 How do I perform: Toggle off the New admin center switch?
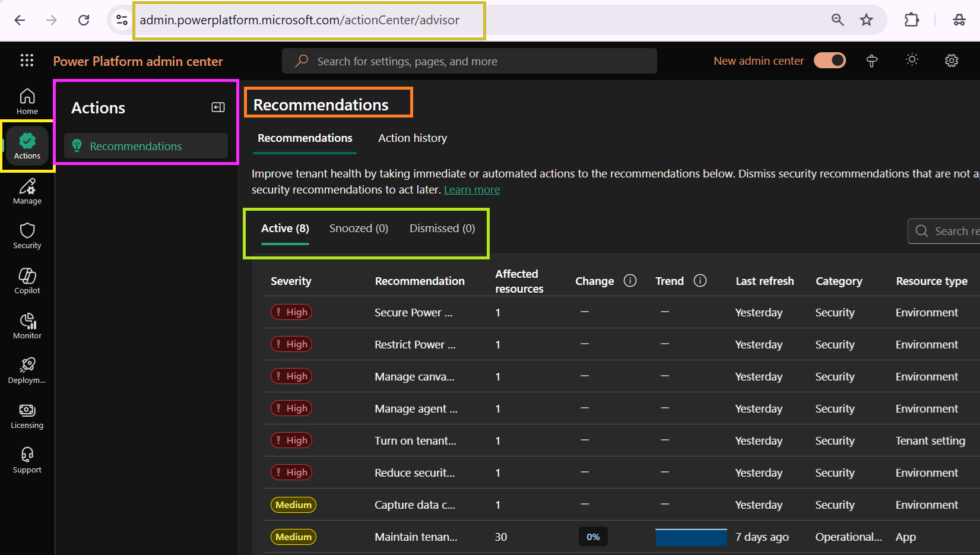(829, 60)
